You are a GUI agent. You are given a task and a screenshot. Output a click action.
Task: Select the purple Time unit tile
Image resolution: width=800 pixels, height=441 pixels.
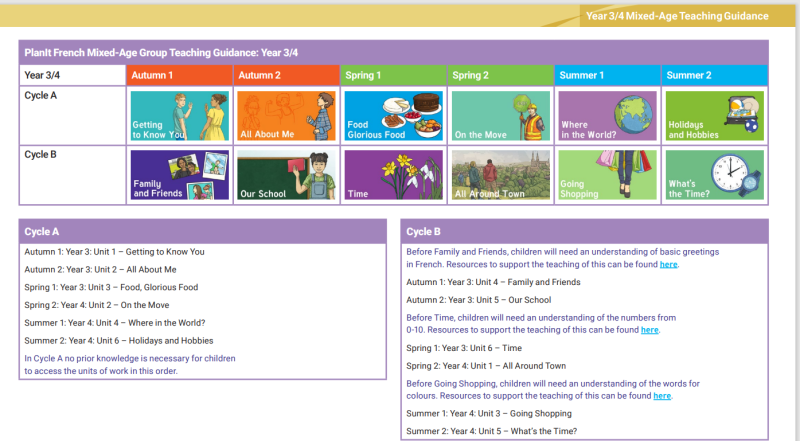pos(393,175)
